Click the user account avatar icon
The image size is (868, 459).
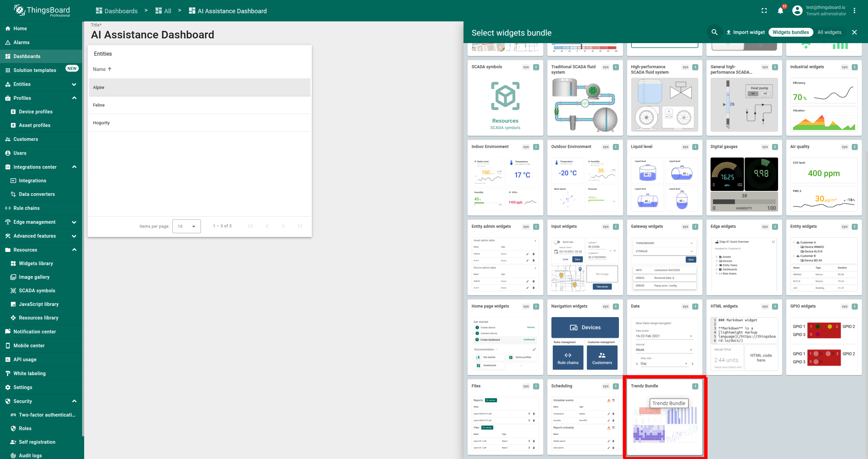click(x=797, y=11)
